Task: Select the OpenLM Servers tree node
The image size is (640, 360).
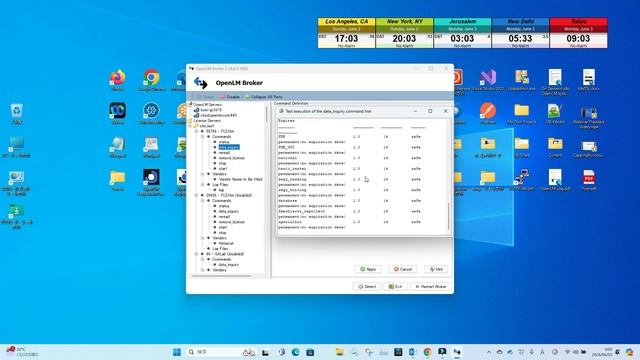Action: [x=207, y=104]
